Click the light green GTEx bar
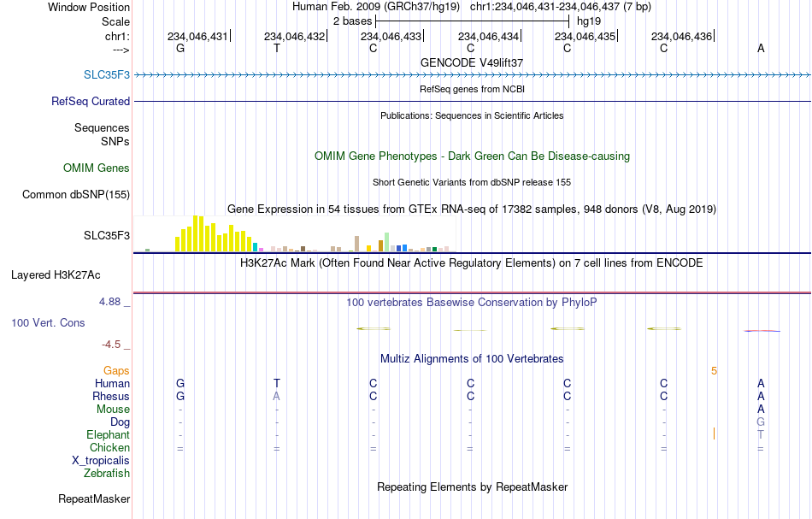812x519 pixels. [x=387, y=243]
